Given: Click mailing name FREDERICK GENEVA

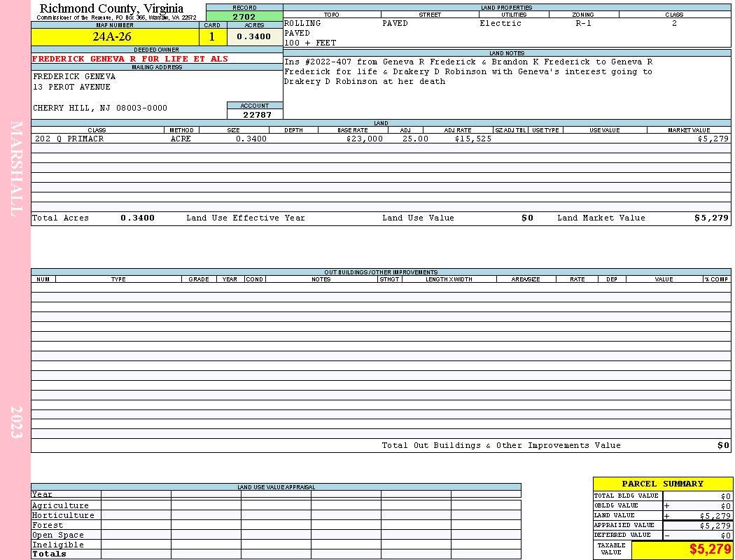Looking at the screenshot, I should pyautogui.click(x=74, y=76).
